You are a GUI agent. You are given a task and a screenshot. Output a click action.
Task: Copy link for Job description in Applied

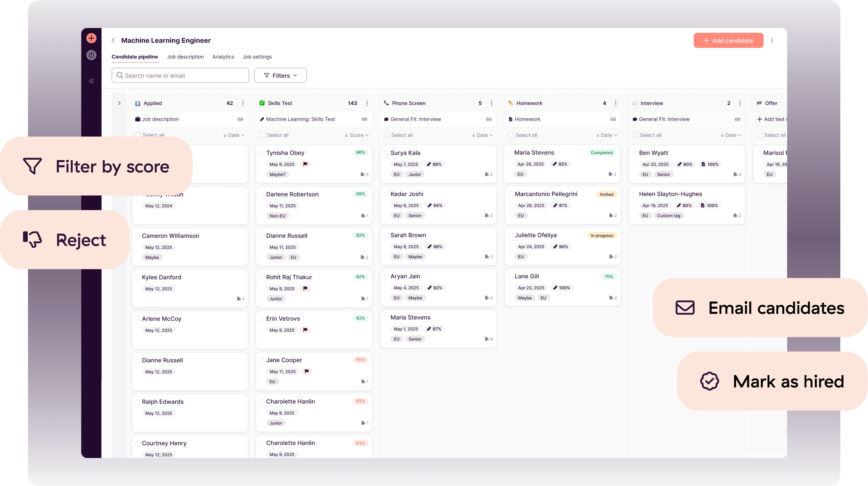[x=240, y=119]
